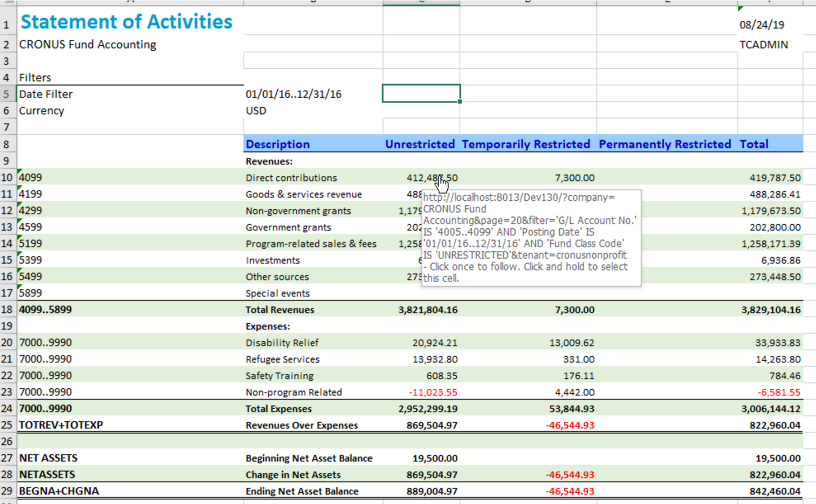Click the 08/24/19 date cell
The height and width of the screenshot is (504, 816).
761,24
